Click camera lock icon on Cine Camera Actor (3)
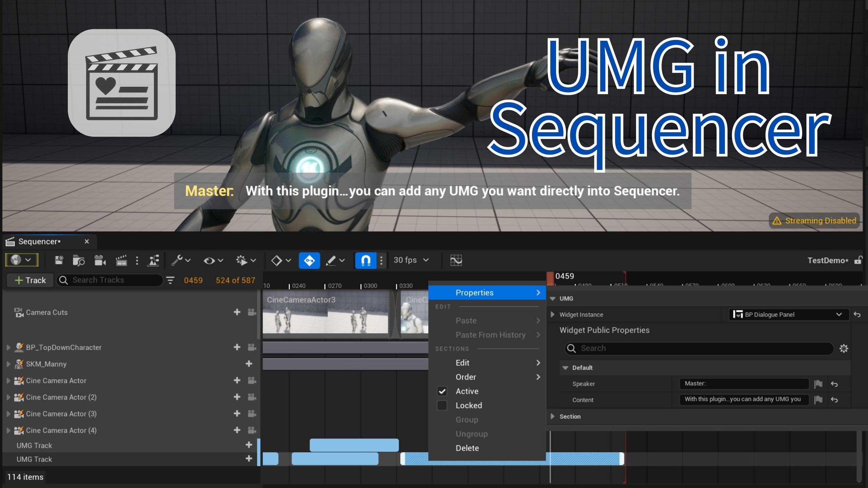Screen dimensions: 868x488 coord(252,414)
